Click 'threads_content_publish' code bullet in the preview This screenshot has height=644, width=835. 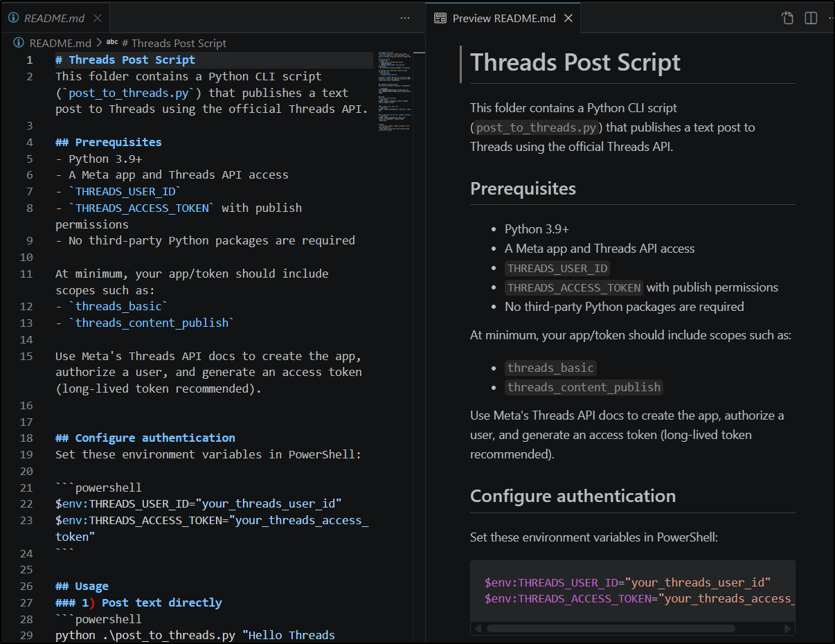click(584, 387)
